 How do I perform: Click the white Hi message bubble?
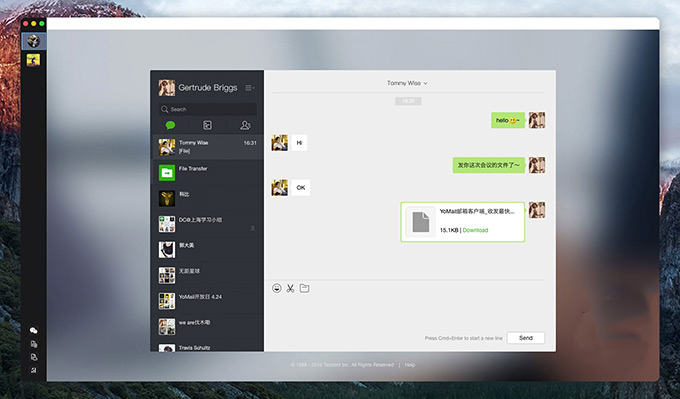coord(299,143)
